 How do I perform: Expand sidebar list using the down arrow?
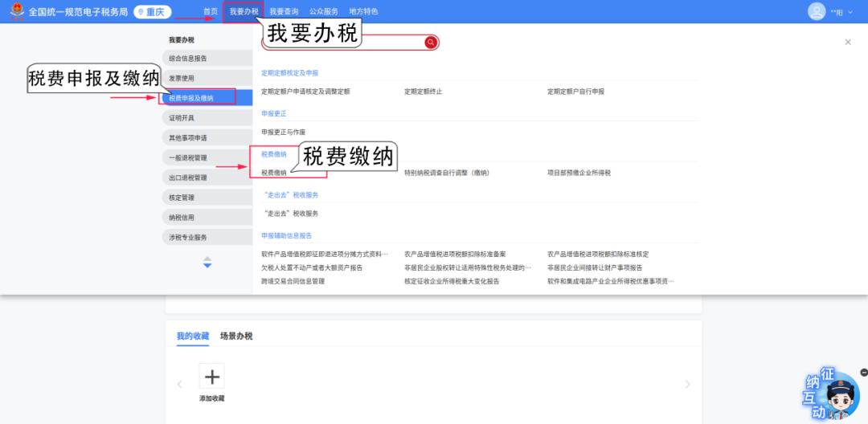[x=207, y=266]
